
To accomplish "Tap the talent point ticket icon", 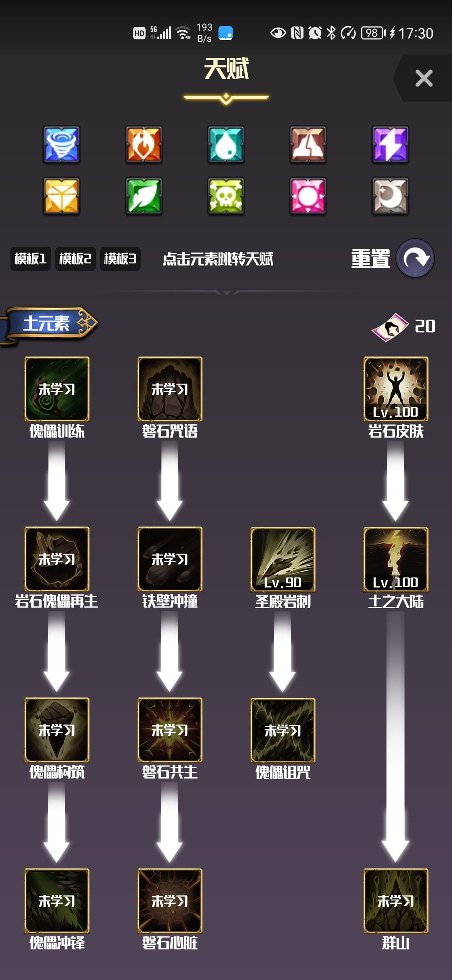I will pyautogui.click(x=390, y=327).
